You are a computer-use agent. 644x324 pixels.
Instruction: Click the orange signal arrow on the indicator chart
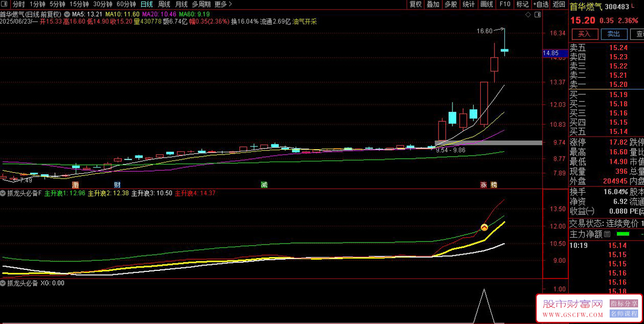click(484, 227)
